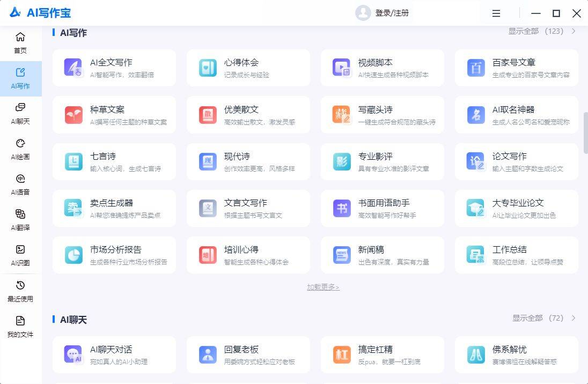
Task: Go to the AI绘画 sidebar tab
Action: click(x=20, y=149)
